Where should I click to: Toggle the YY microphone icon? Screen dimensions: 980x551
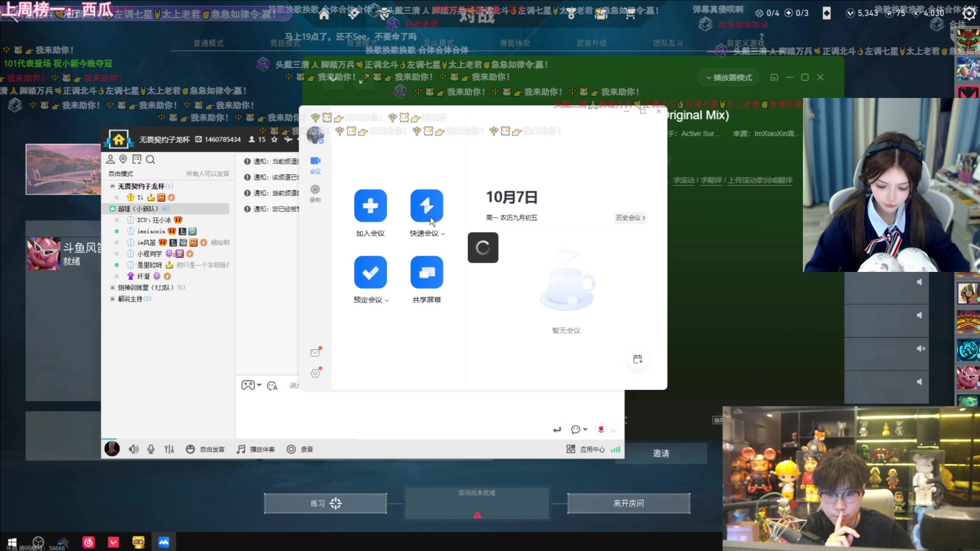151,449
